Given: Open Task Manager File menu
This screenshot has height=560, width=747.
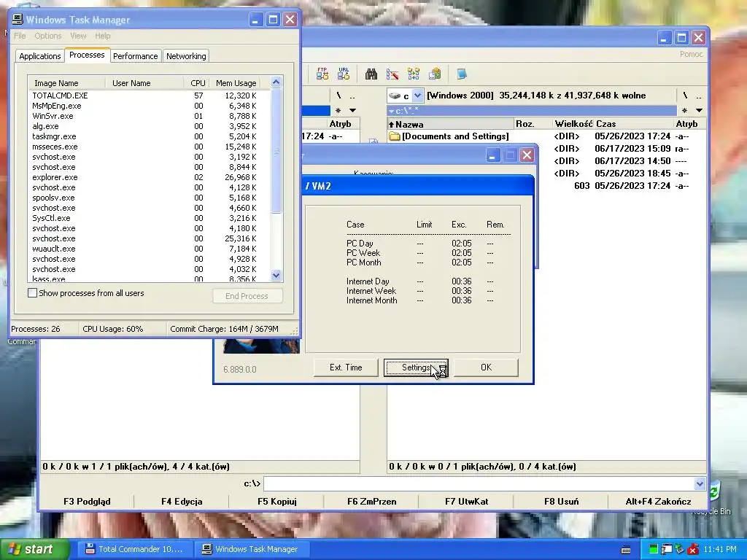Looking at the screenshot, I should point(20,36).
